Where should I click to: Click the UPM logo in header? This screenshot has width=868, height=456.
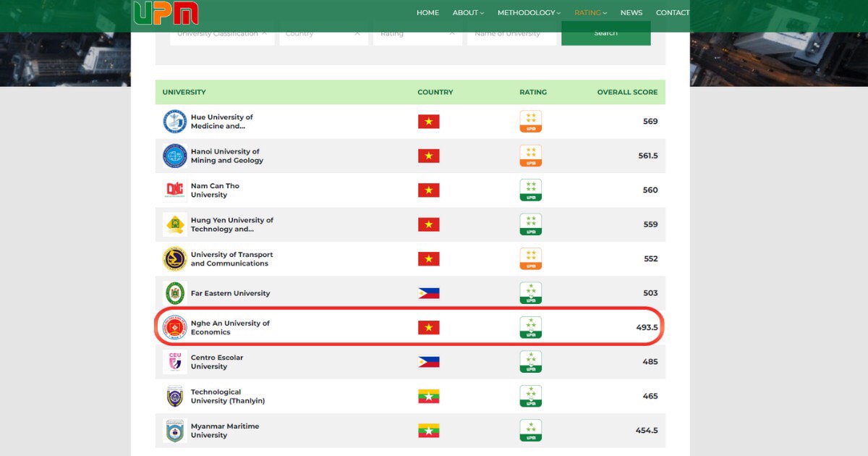pyautogui.click(x=166, y=13)
